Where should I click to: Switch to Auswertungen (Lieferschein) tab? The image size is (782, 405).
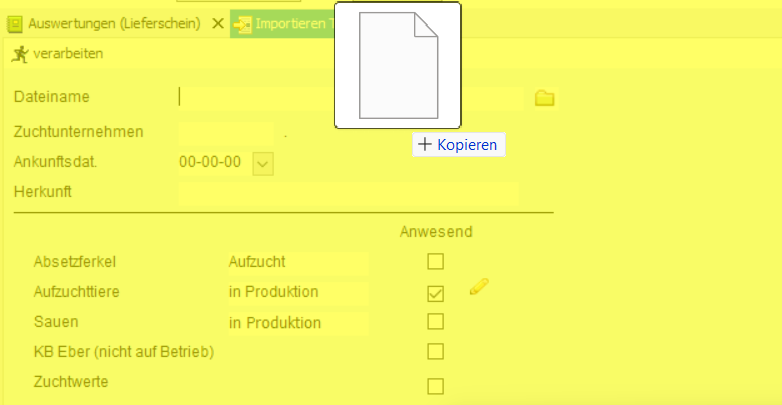(114, 23)
